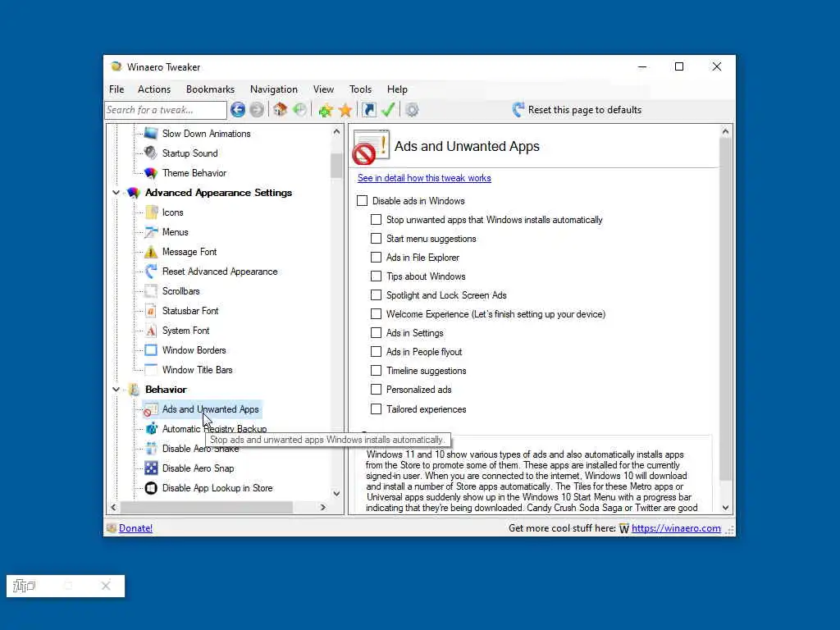840x630 pixels.
Task: Click the Window Borders icon
Action: click(x=151, y=349)
